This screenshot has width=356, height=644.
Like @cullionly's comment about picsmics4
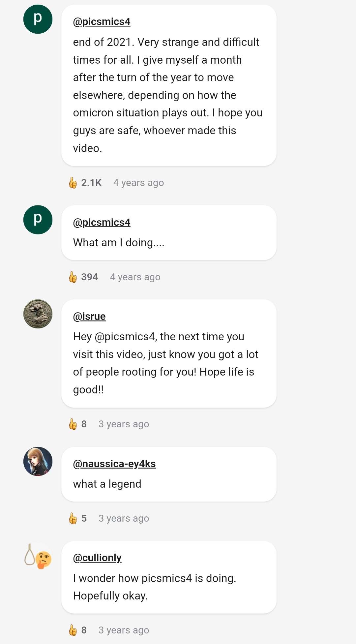[x=73, y=630]
